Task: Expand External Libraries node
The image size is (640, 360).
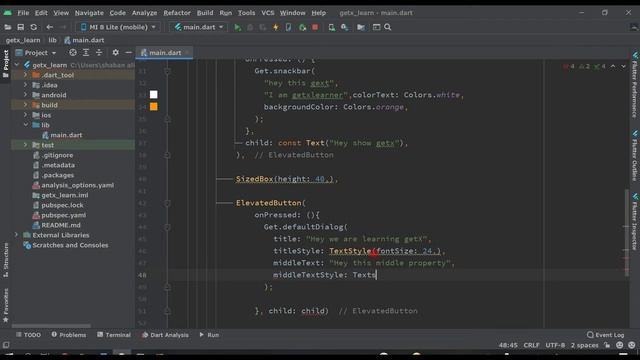Action: tap(16, 235)
